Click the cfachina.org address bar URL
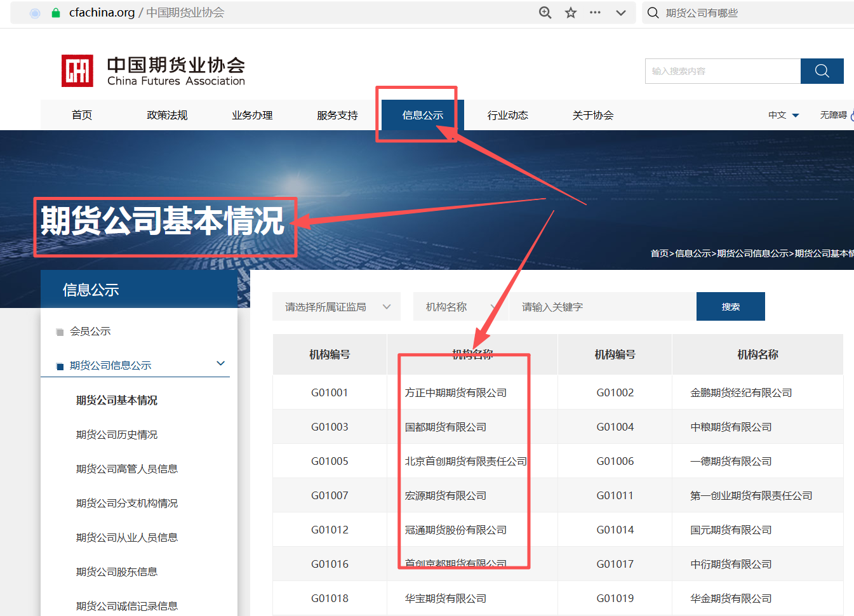 102,13
